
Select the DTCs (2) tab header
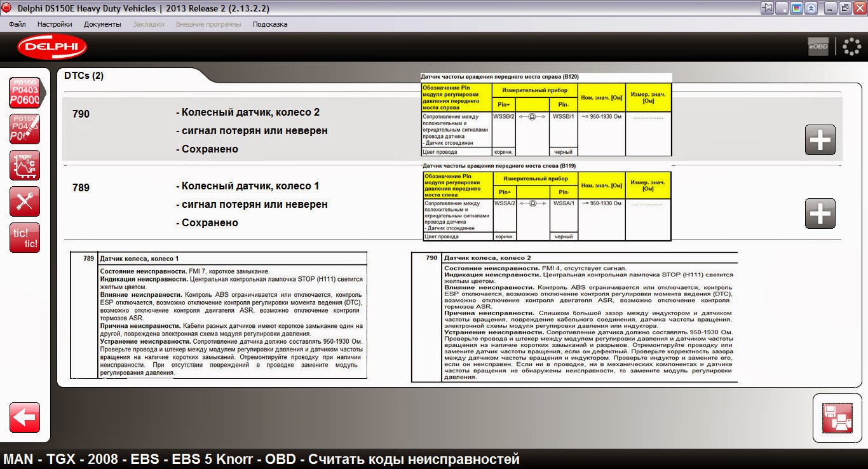pyautogui.click(x=84, y=76)
